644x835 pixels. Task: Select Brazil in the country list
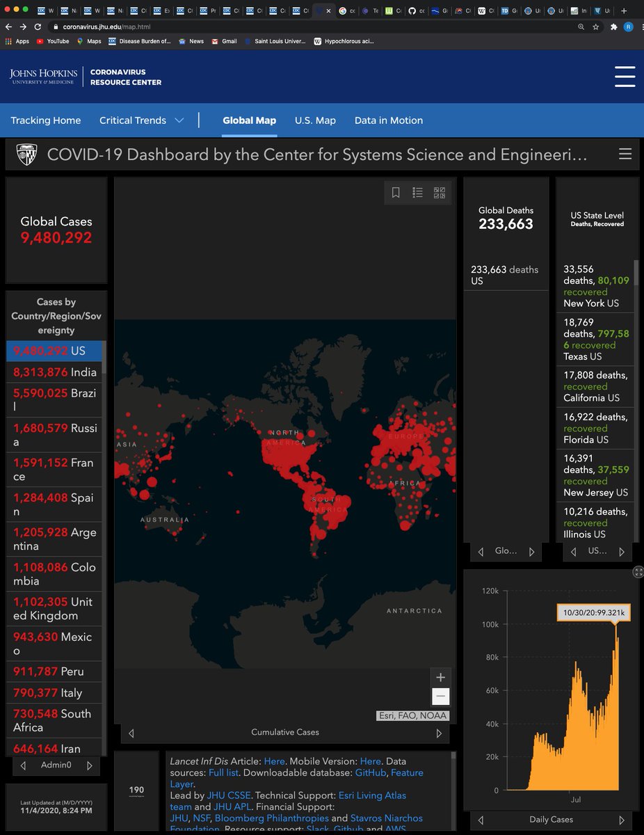pos(54,400)
